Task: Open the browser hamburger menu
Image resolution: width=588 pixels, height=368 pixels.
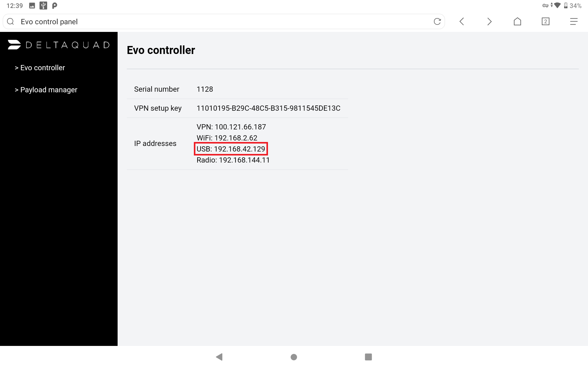Action: pos(574,21)
